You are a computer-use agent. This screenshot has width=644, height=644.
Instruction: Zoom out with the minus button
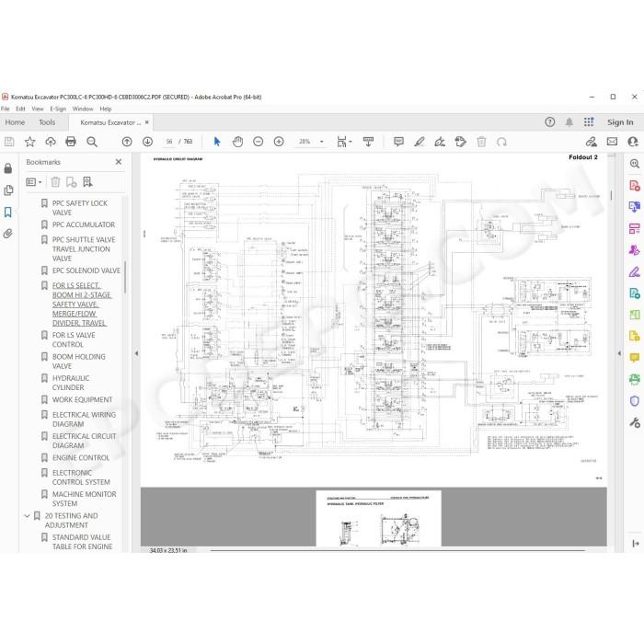coord(258,142)
